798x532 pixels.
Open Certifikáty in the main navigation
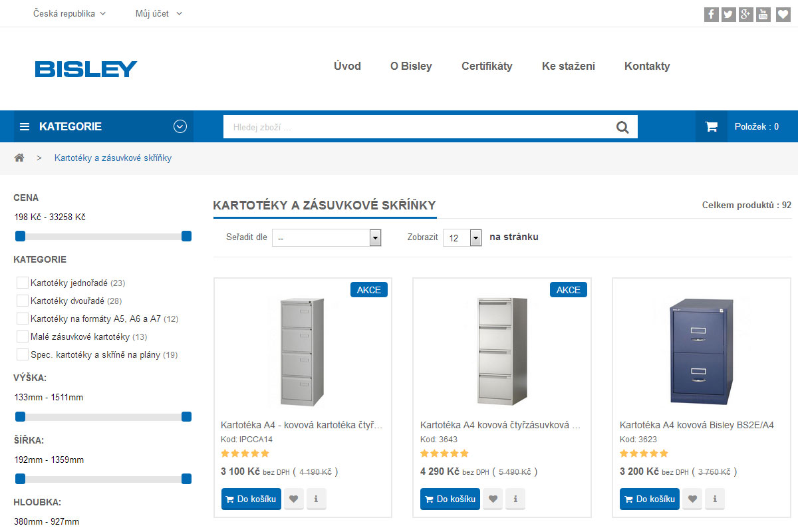(x=487, y=66)
